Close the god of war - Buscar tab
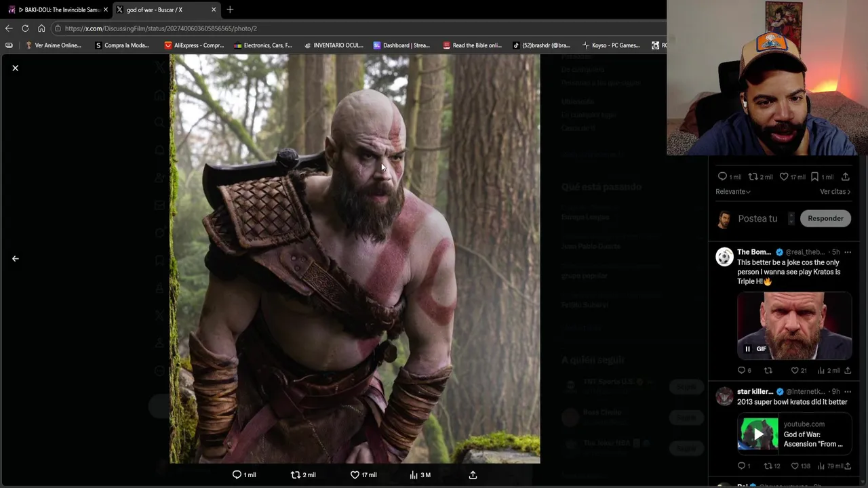This screenshot has width=868, height=488. pos(214,9)
